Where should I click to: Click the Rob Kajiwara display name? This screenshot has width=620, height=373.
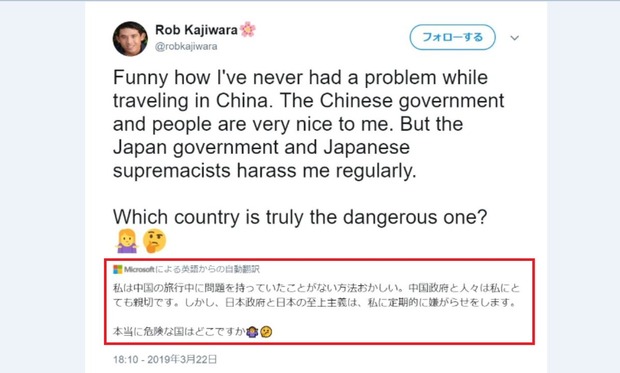pyautogui.click(x=196, y=30)
